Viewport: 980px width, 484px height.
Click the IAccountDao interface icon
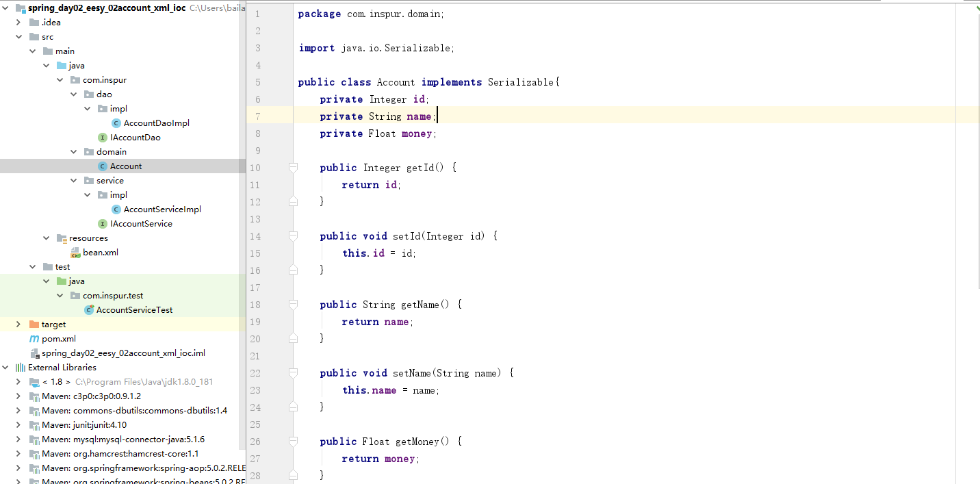click(103, 138)
